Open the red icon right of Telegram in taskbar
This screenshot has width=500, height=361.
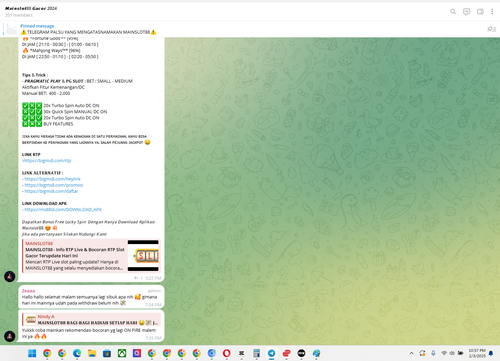pos(286,353)
